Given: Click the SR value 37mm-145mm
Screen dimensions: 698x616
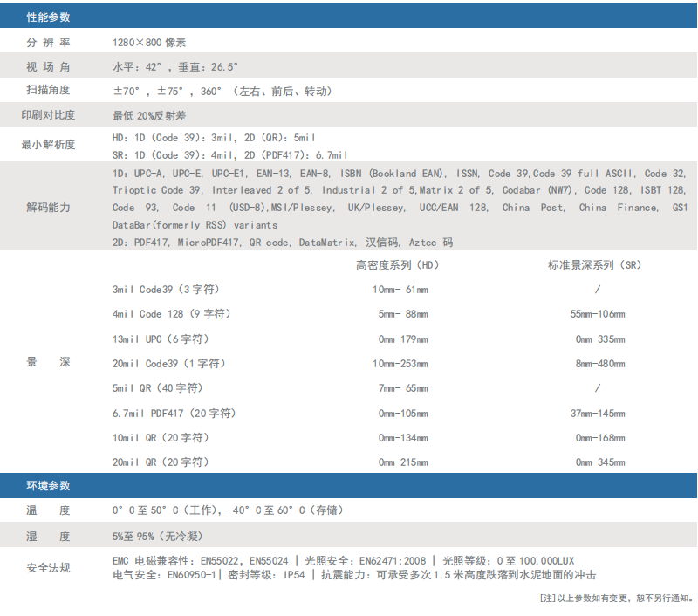Looking at the screenshot, I should click(598, 414).
